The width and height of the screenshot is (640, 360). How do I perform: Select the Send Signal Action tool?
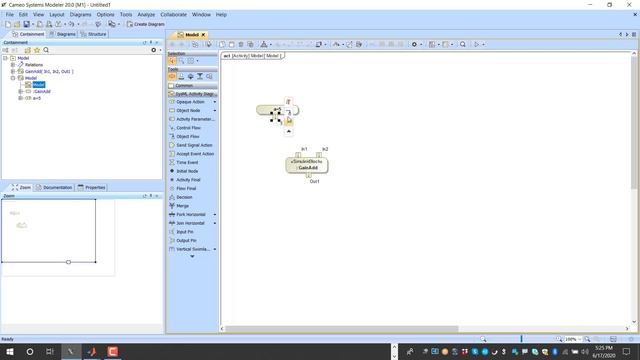pos(194,145)
